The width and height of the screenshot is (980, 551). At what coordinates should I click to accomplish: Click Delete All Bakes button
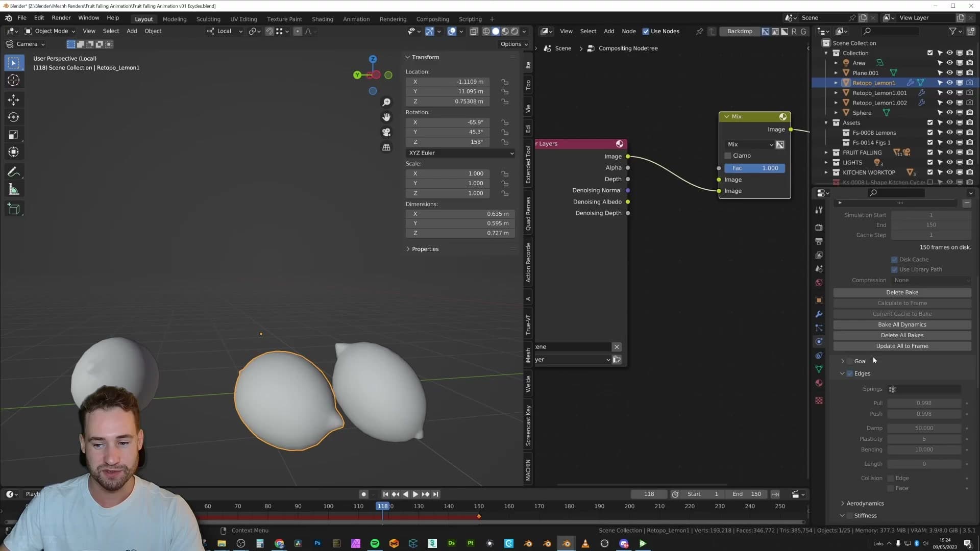(x=902, y=336)
